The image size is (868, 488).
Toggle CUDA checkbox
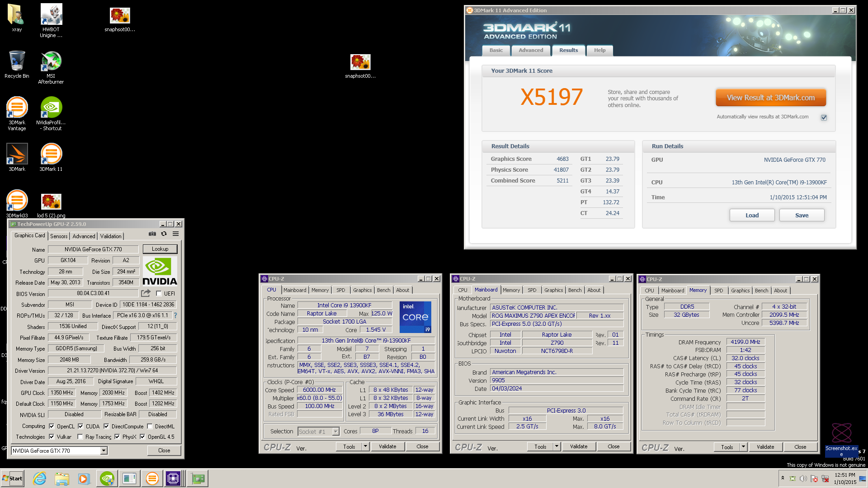pos(80,426)
